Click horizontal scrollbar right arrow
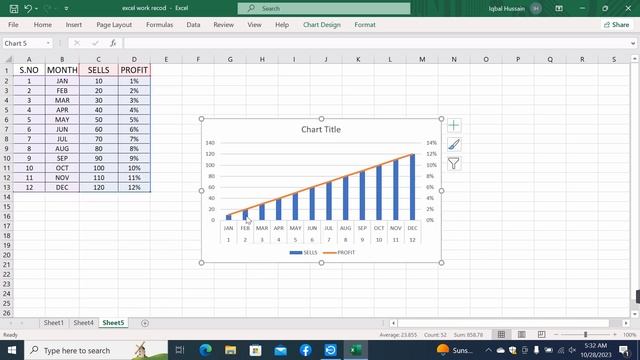The image size is (640, 360). [626, 323]
